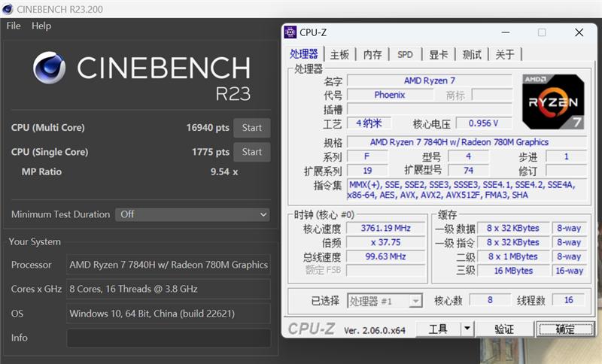The image size is (602, 364).
Task: Click the specification AMD Ryzen 7 7840H field
Action: [x=467, y=142]
